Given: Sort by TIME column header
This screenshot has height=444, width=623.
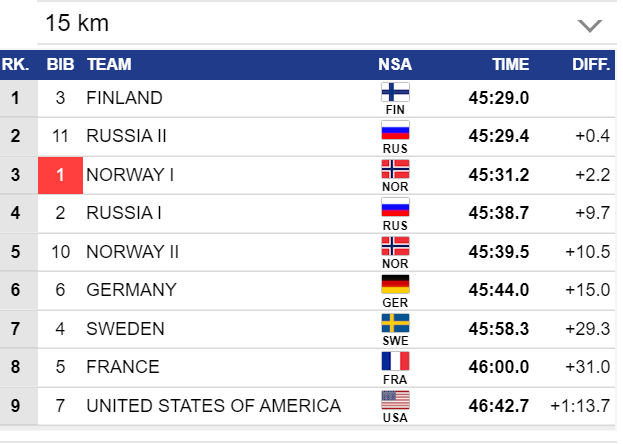Looking at the screenshot, I should coord(510,65).
